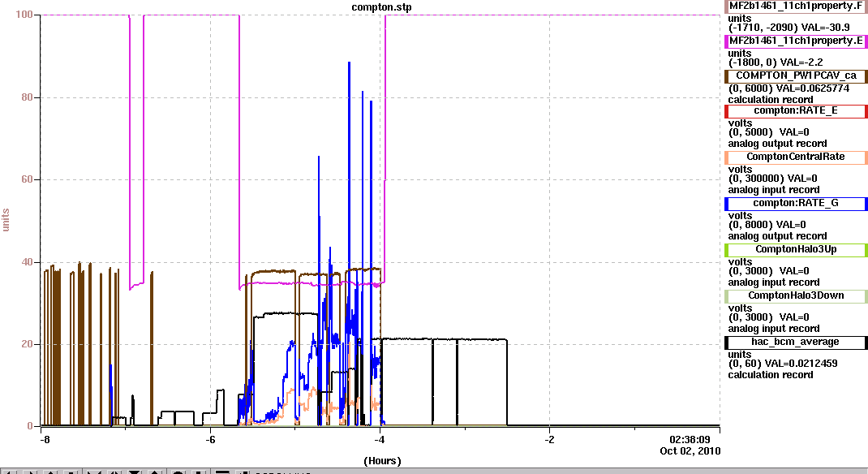Click 'calculation record' under hac_bcm_average

[x=770, y=375]
